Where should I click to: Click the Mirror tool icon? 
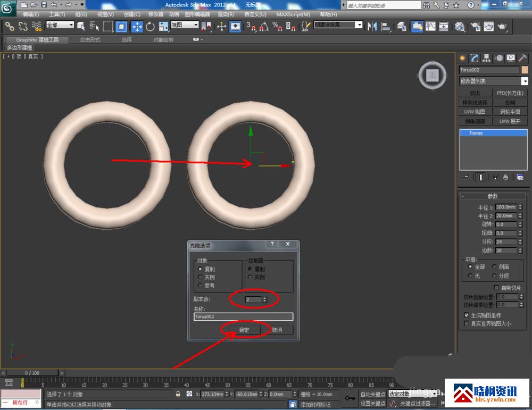[372, 26]
